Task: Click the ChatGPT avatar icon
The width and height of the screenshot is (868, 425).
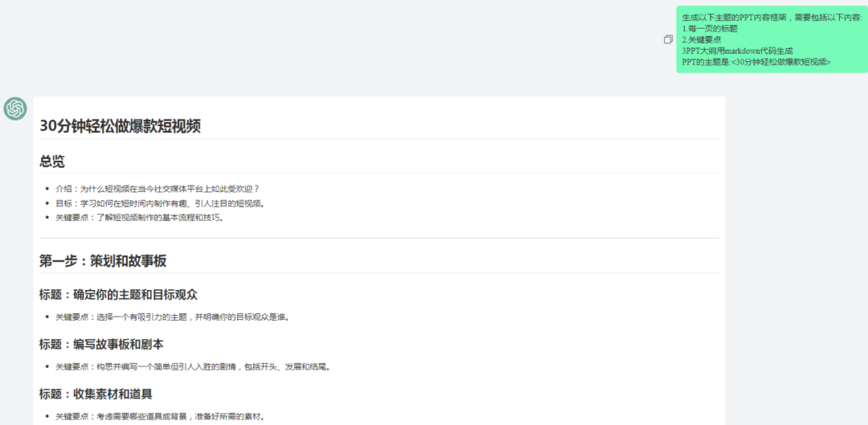Action: point(15,108)
